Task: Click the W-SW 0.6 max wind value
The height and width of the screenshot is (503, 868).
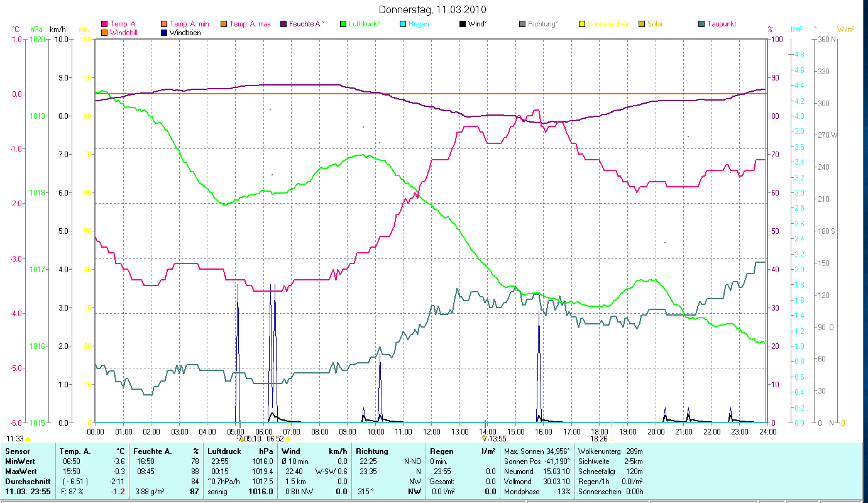Action: click(x=331, y=470)
